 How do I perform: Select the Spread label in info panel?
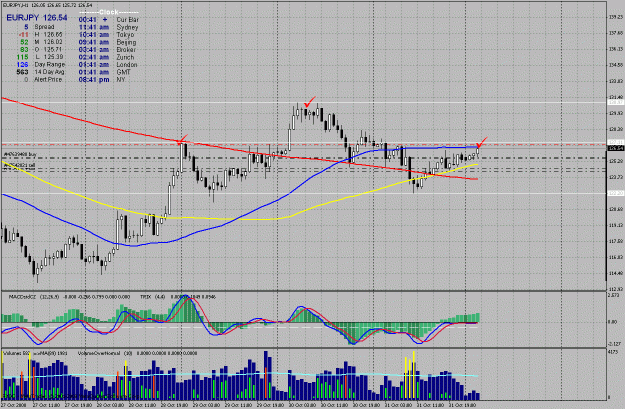point(44,27)
